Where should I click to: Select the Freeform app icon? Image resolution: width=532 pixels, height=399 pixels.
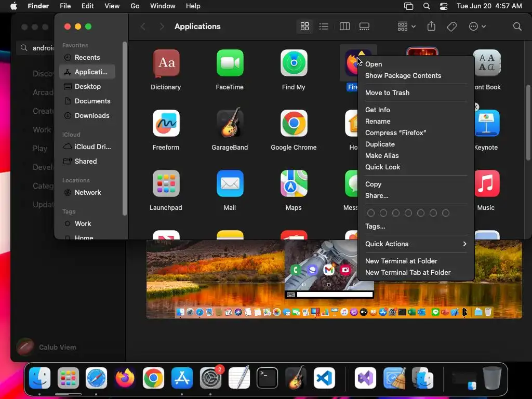pos(166,123)
